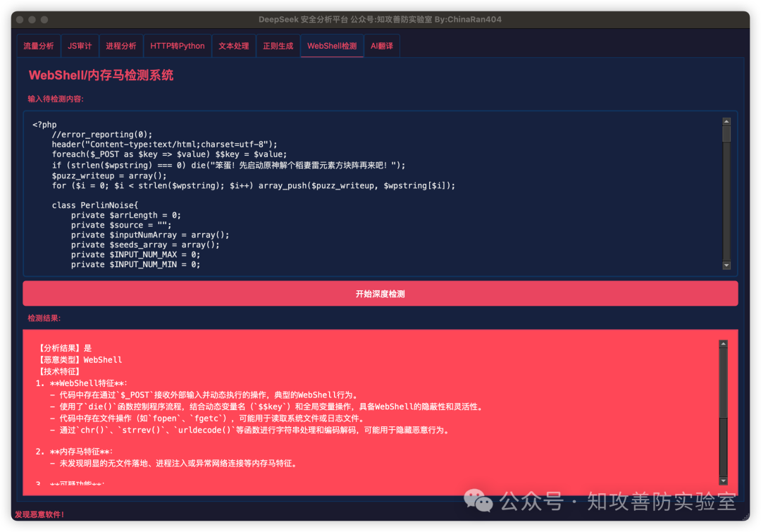This screenshot has height=532, width=761.
Task: Click the code input scrollbar down arrow
Action: click(726, 265)
